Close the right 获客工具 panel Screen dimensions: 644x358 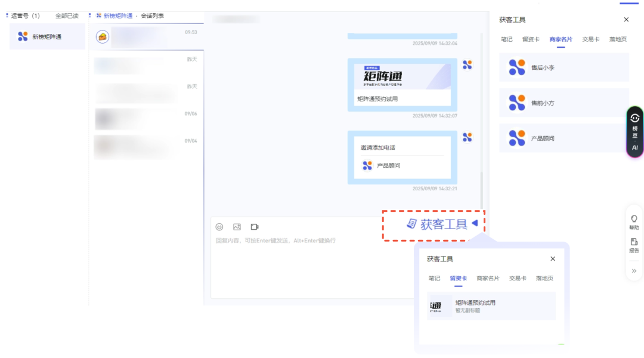(626, 19)
